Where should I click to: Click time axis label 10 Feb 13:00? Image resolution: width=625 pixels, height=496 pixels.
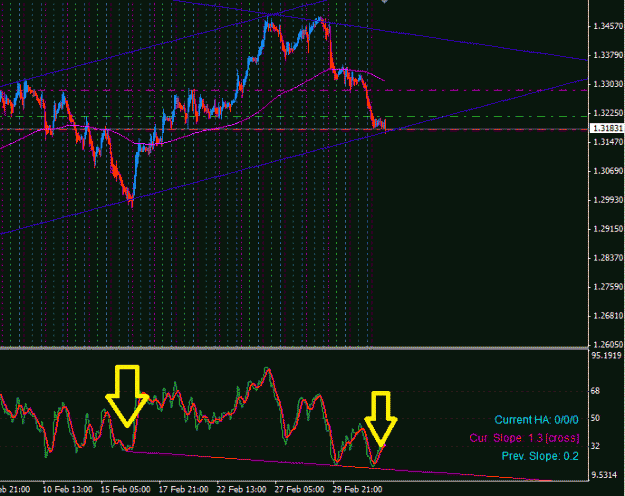click(67, 489)
